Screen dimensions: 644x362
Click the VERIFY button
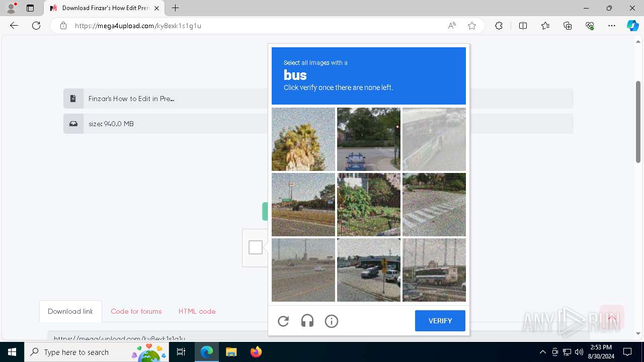coord(440,321)
